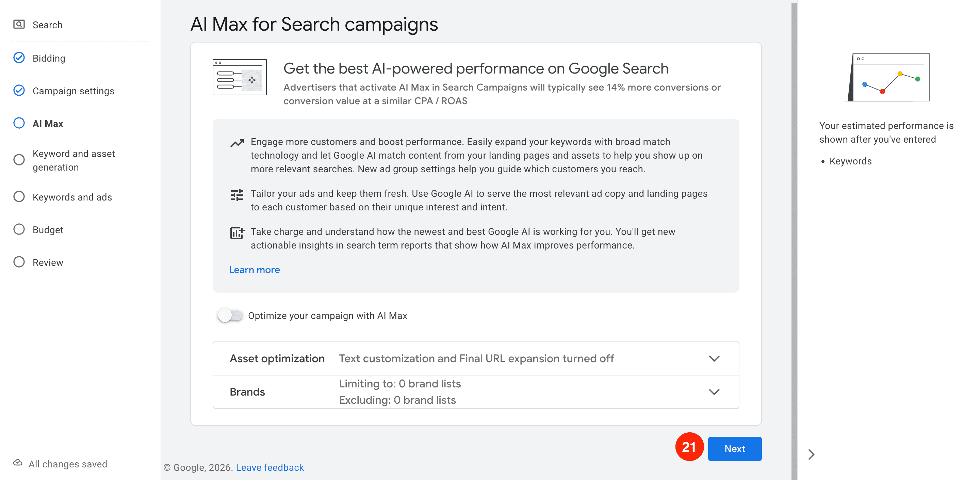Open the Keywords and ads step

(72, 197)
